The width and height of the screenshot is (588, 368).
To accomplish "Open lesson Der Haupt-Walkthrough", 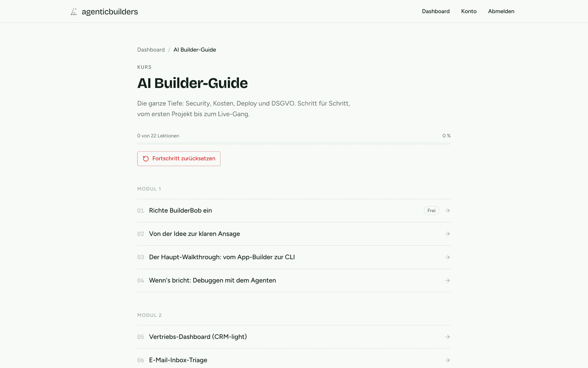I will pos(294,257).
